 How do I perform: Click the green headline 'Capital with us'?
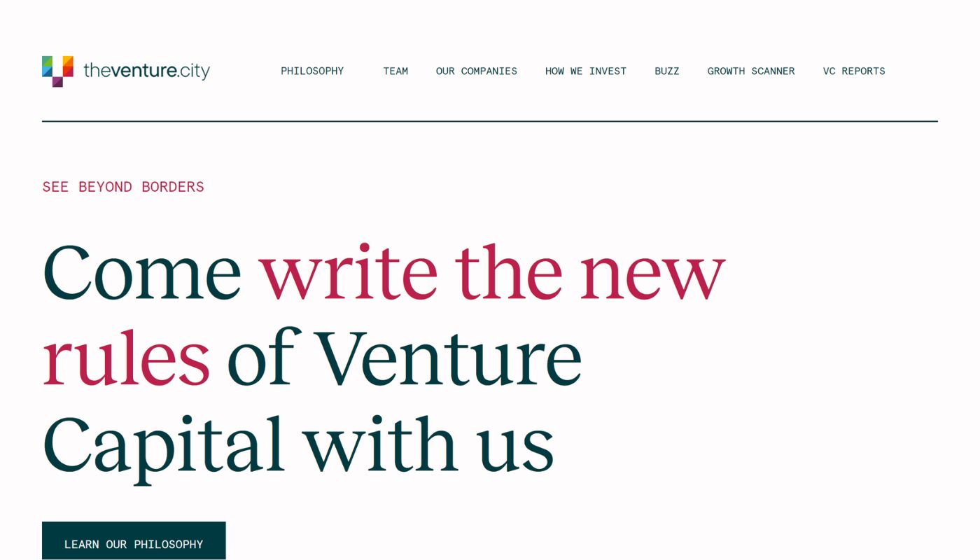pos(297,441)
